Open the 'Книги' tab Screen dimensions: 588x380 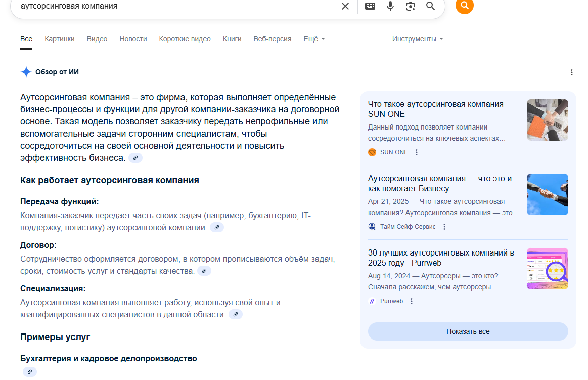click(x=232, y=39)
